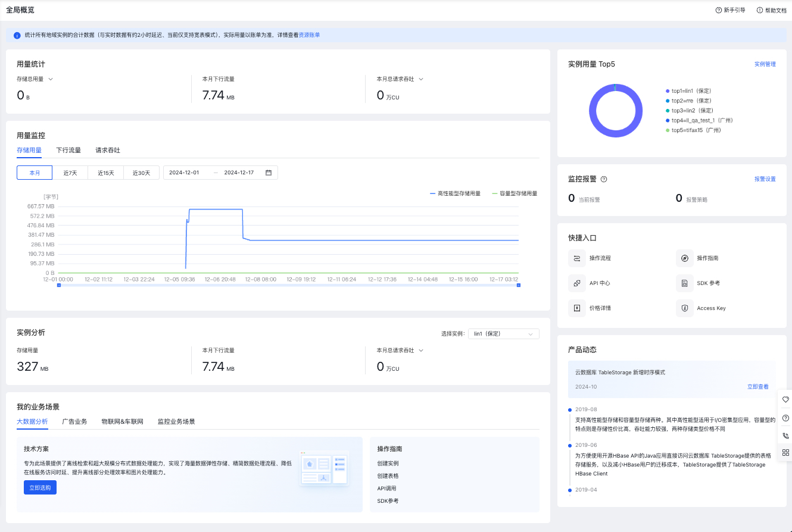Click end date field 2024-12-17
The width and height of the screenshot is (792, 532).
(239, 173)
